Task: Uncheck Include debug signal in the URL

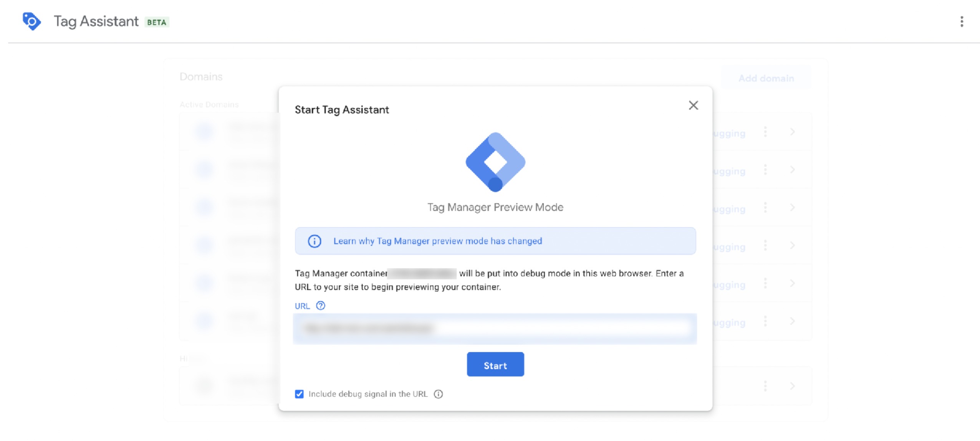Action: pyautogui.click(x=299, y=394)
